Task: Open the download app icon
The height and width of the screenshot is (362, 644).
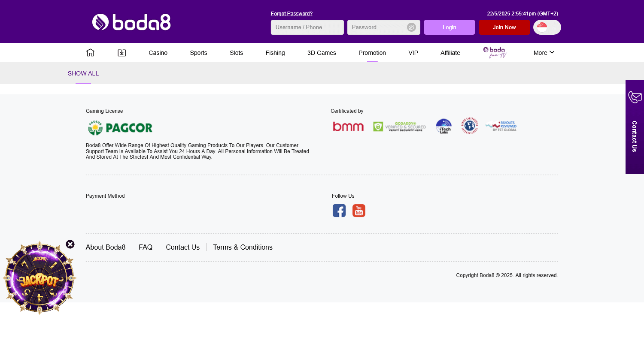Action: click(x=122, y=52)
